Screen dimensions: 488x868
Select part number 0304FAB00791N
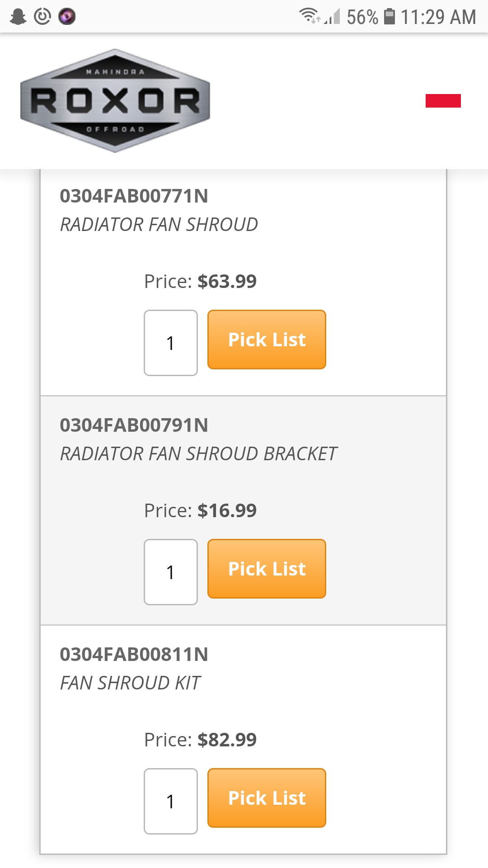(x=134, y=425)
